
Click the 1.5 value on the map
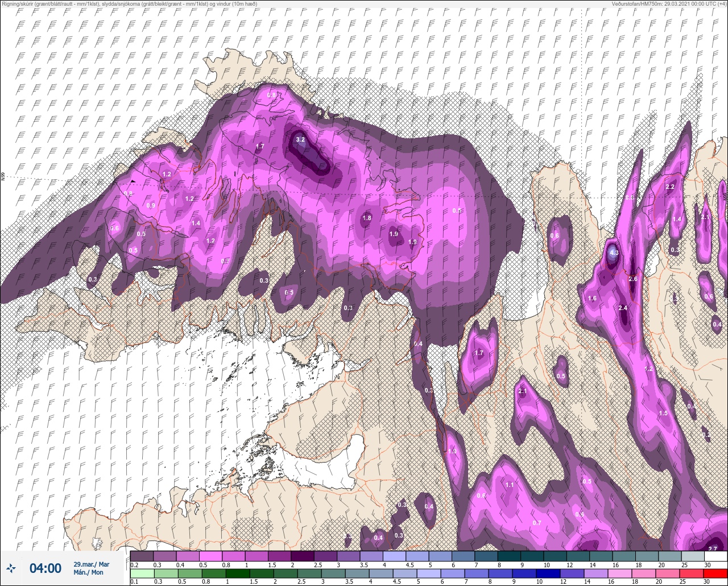tap(663, 413)
